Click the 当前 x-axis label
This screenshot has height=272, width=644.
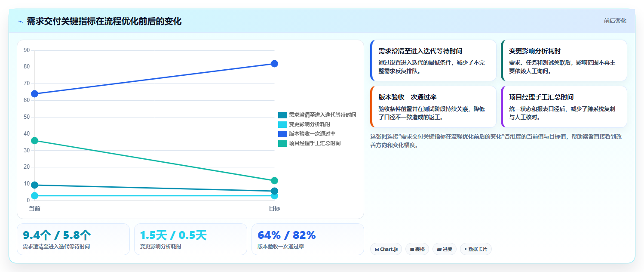[x=35, y=208]
